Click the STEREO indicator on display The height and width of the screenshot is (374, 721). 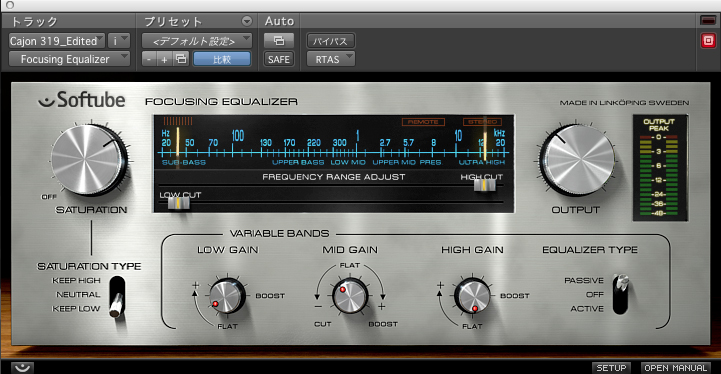click(482, 122)
